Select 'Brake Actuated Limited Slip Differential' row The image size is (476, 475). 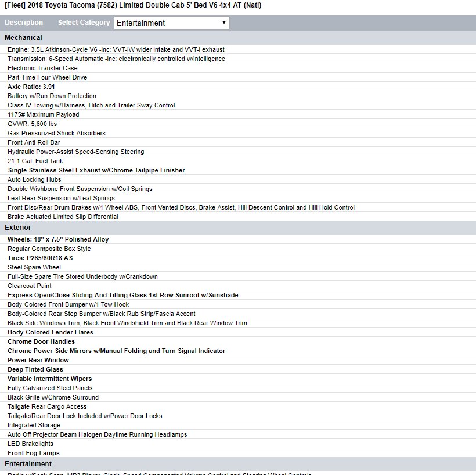click(x=238, y=217)
